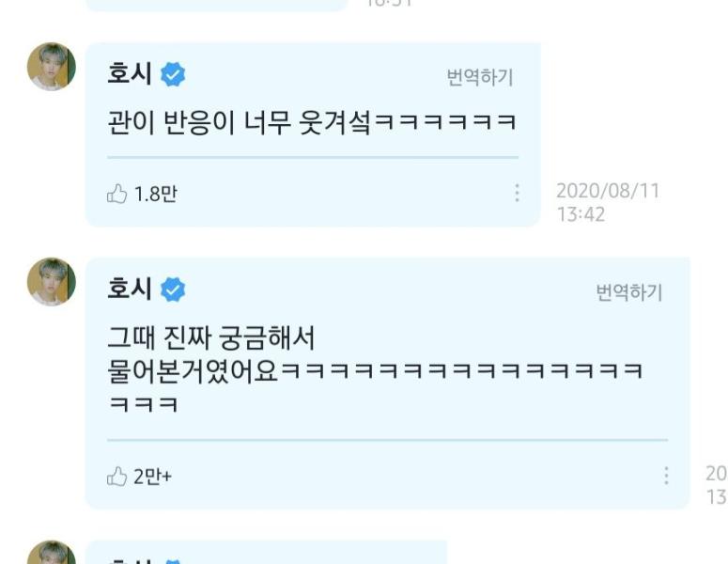Open 호시 username on the 1.8만 post
The image size is (728, 564).
coord(130,74)
